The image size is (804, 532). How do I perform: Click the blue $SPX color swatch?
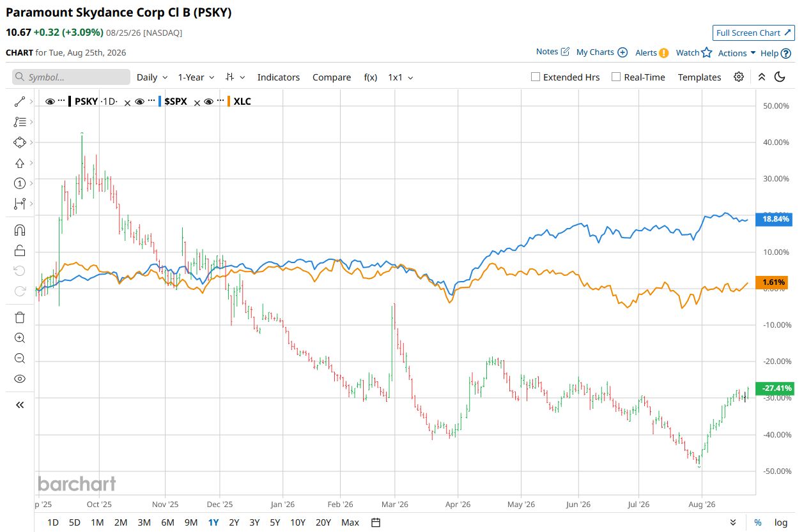[x=160, y=102]
